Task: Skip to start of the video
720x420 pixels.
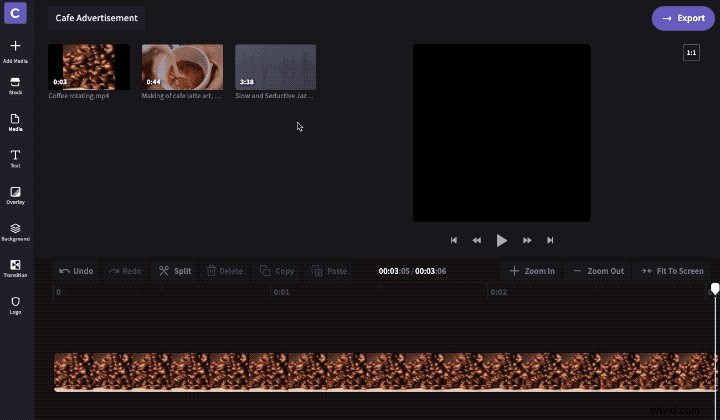Action: coord(454,240)
